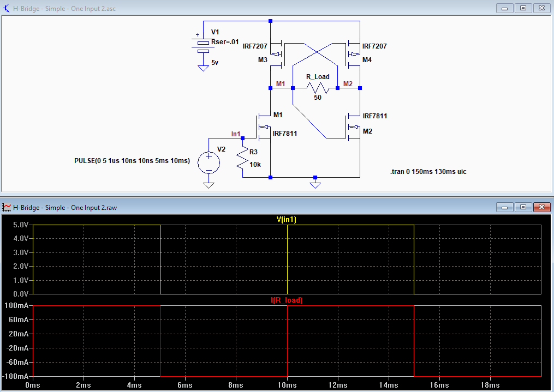This screenshot has width=554, height=392.
Task: Click the .tran simulation directive text
Action: point(428,172)
